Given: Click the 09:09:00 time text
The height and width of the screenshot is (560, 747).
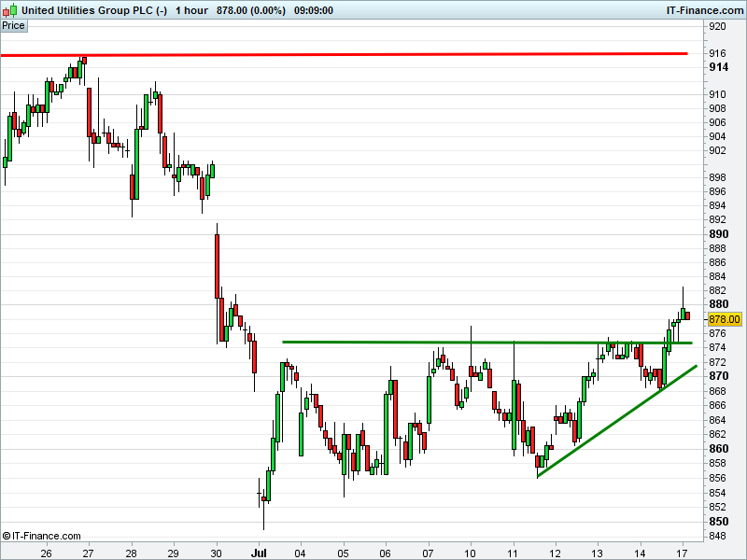Looking at the screenshot, I should point(314,10).
